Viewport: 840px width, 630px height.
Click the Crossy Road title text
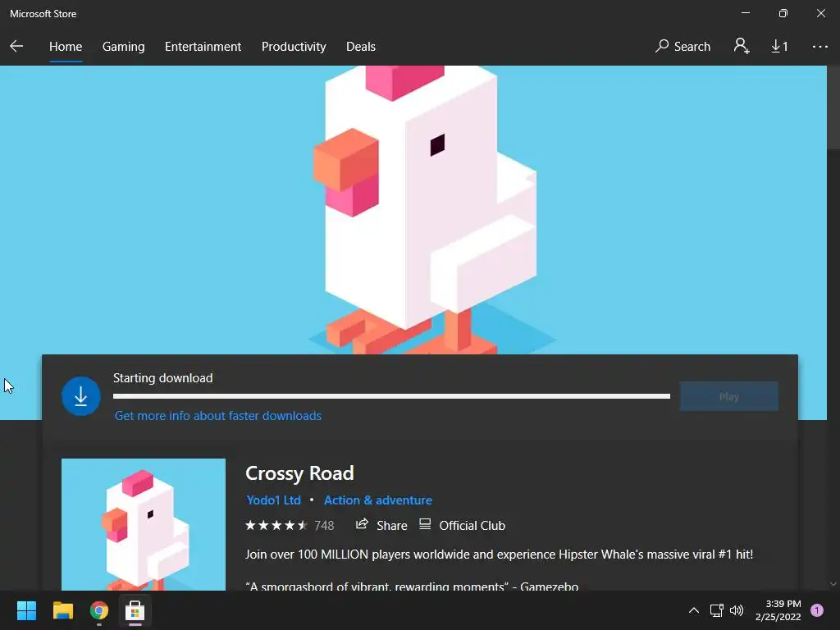pyautogui.click(x=299, y=473)
